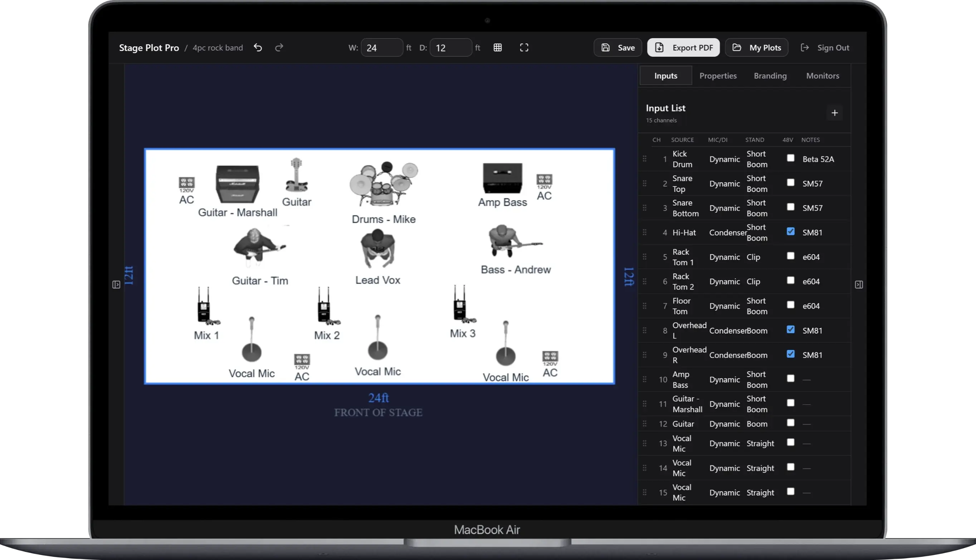Open the Mic/DI selector for Snare Top

coord(724,183)
